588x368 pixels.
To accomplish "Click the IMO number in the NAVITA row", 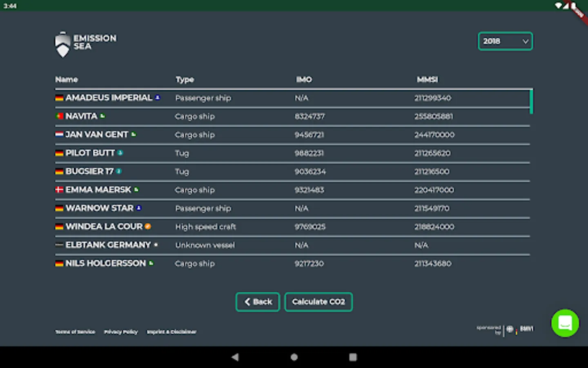I will (x=310, y=116).
